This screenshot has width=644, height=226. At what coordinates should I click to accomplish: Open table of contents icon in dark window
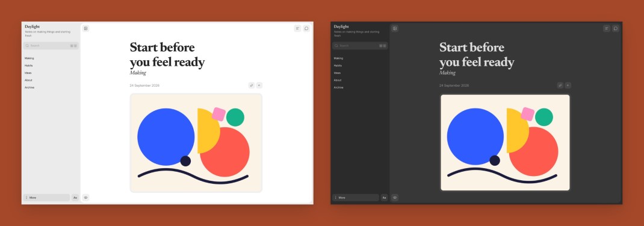(607, 28)
